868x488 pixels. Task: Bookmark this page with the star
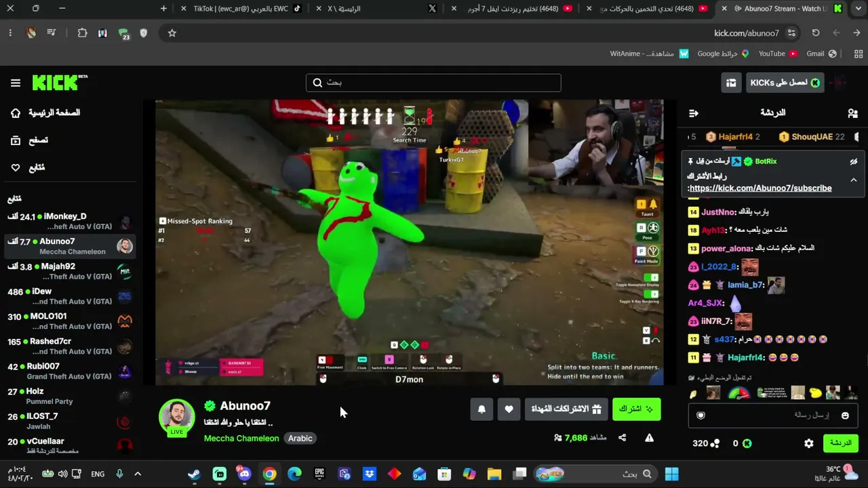click(x=172, y=33)
